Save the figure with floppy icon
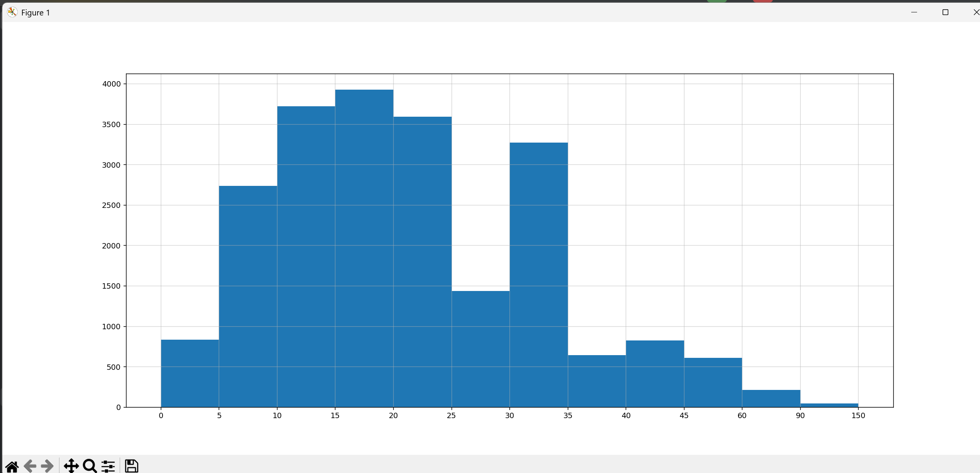This screenshot has width=980, height=473. (131, 466)
